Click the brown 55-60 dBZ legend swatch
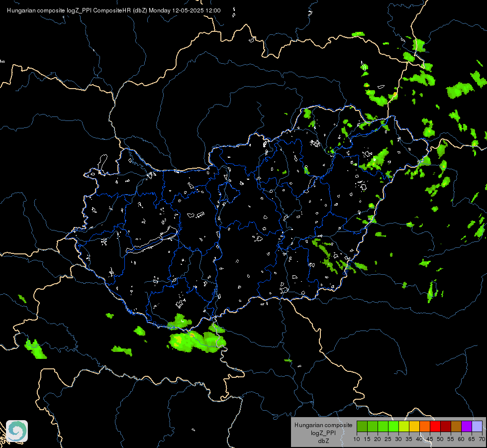Screen dimensions: 487x448 coord(456,426)
